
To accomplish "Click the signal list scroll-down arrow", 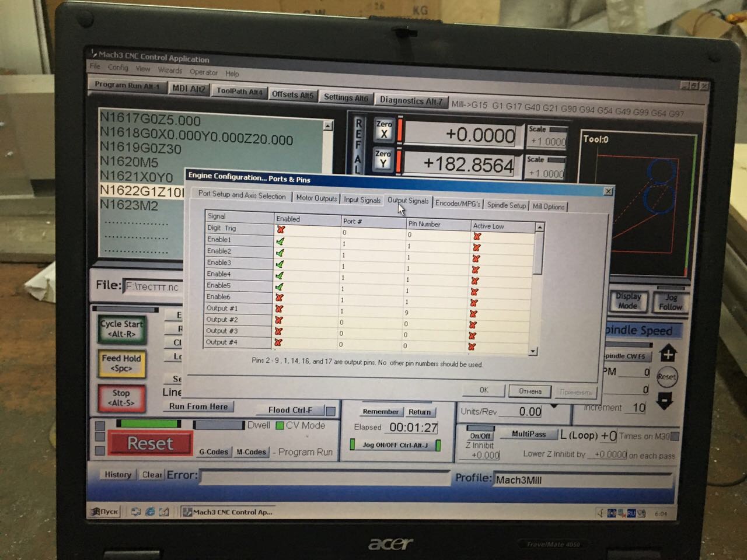I will click(x=533, y=351).
